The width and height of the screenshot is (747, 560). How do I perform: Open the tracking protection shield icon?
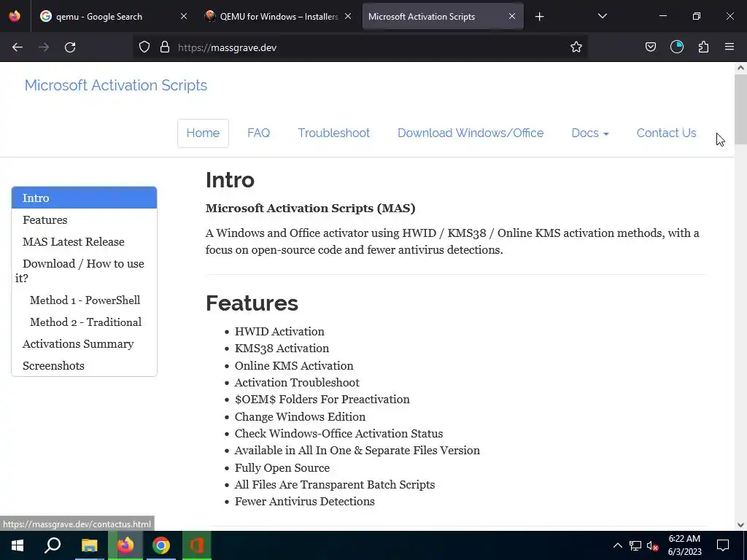144,47
